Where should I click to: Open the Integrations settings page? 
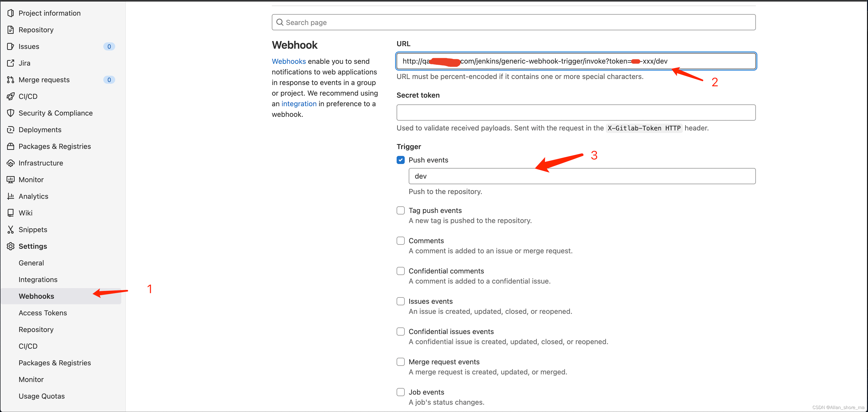38,279
